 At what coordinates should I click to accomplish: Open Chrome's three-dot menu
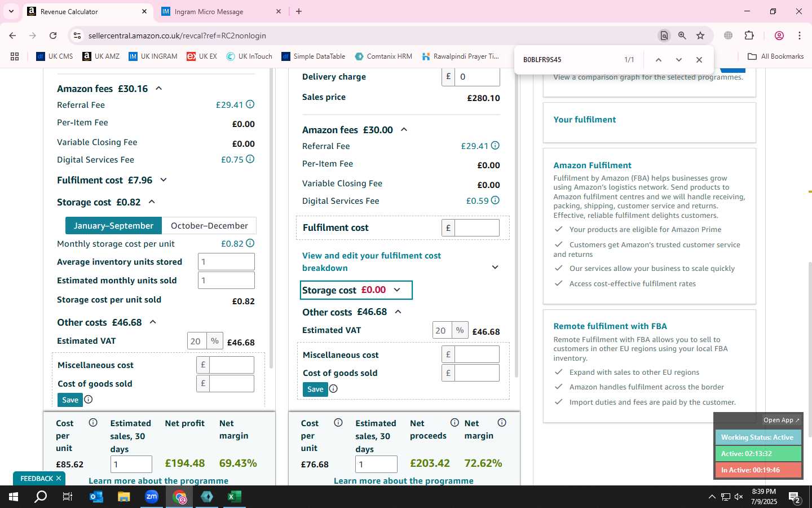tap(800, 36)
